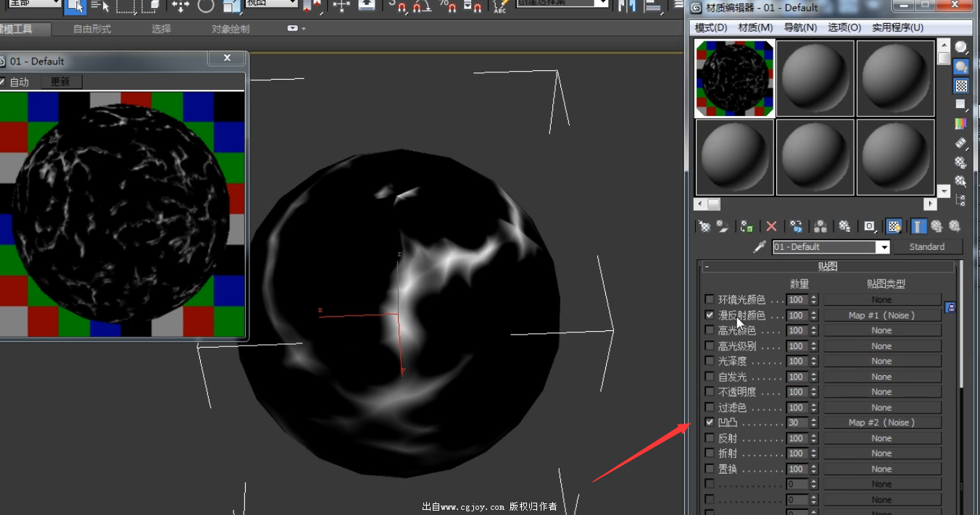The width and height of the screenshot is (980, 515).
Task: Open the 导航(N) menu
Action: 800,28
